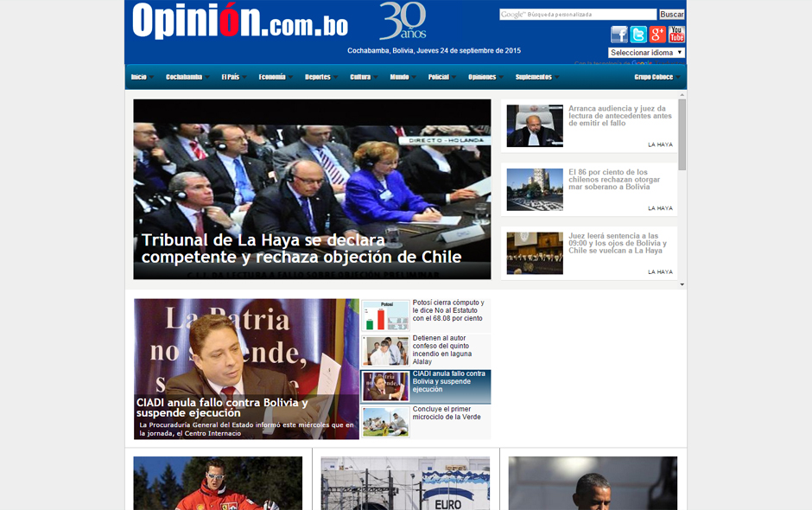This screenshot has height=510, width=812.
Task: Open the Seleccionar idioma dropdown
Action: click(646, 53)
